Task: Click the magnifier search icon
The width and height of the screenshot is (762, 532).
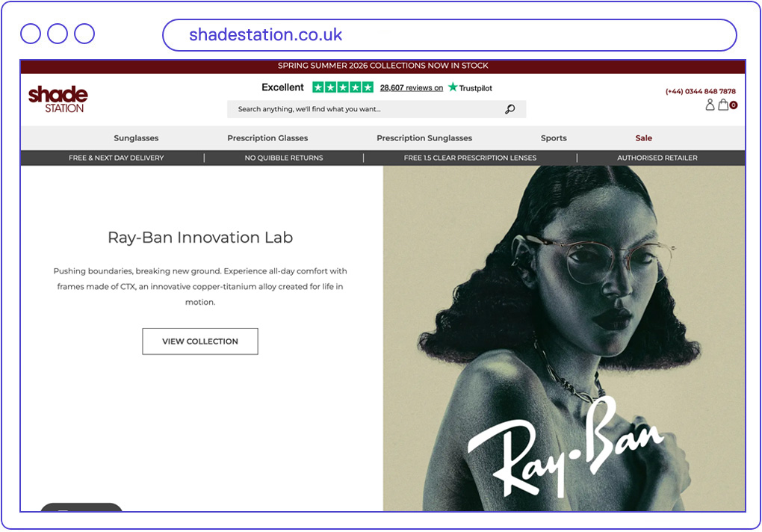Action: [509, 109]
